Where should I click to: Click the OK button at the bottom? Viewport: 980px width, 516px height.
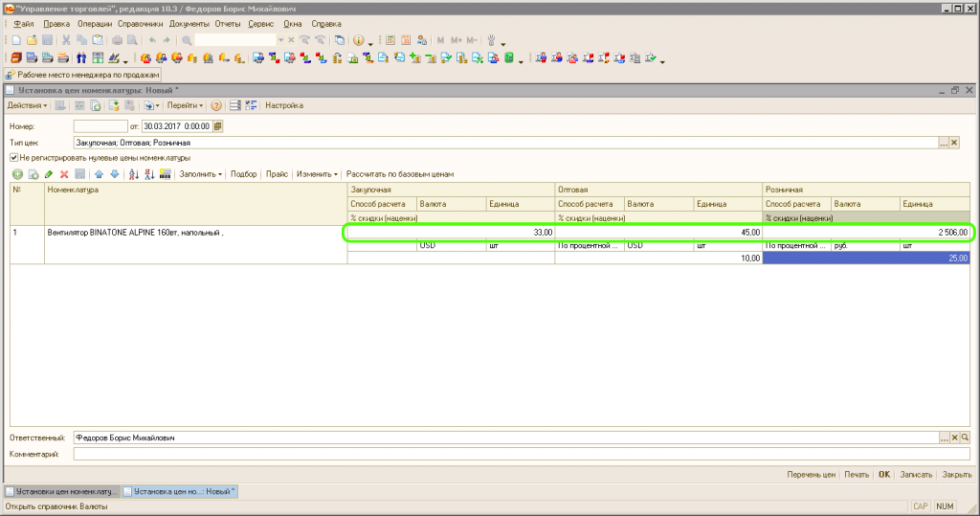coord(883,475)
